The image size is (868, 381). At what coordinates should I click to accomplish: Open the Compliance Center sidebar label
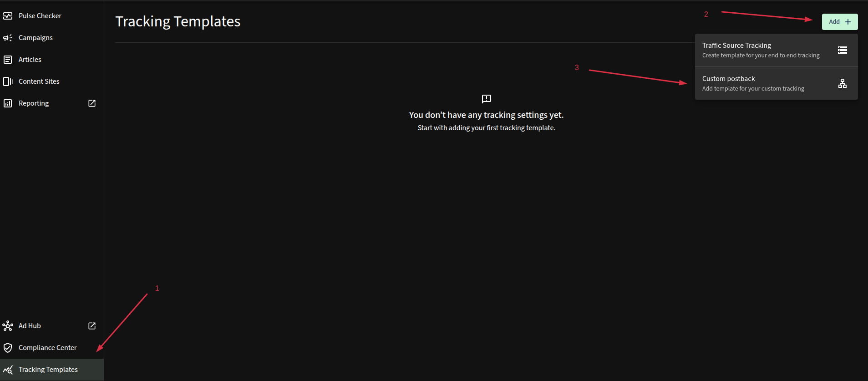click(x=48, y=348)
